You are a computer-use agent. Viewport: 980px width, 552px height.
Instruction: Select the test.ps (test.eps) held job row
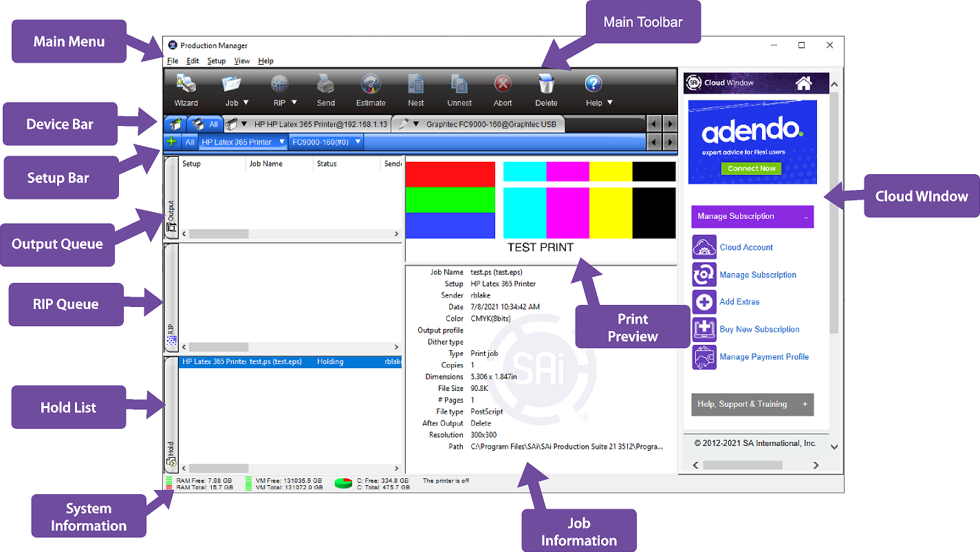[290, 361]
